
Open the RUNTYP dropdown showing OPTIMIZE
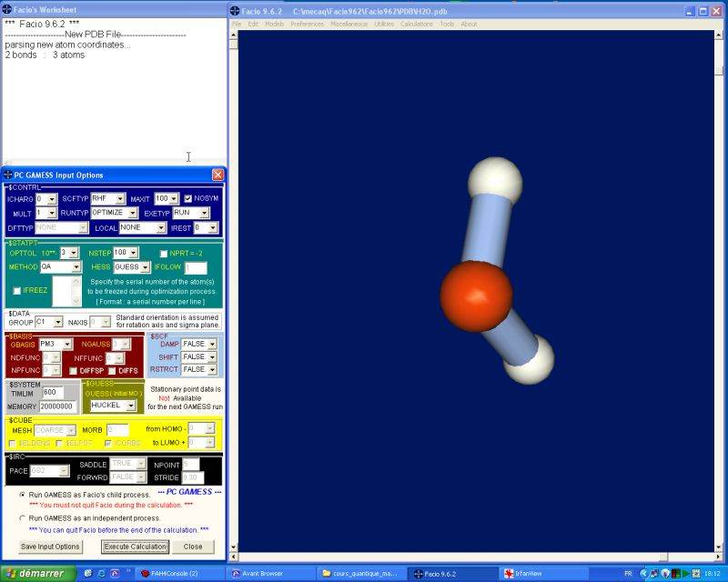133,213
